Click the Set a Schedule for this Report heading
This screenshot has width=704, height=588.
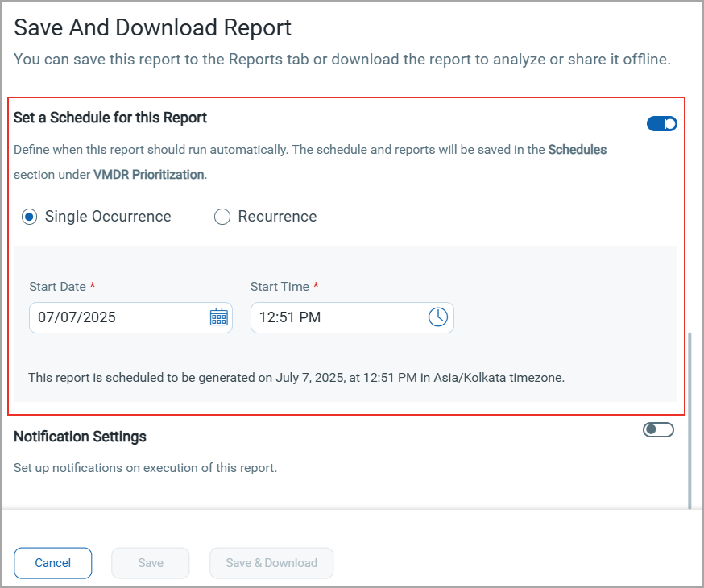110,118
